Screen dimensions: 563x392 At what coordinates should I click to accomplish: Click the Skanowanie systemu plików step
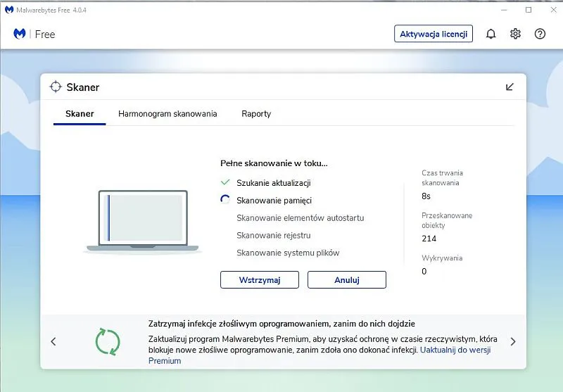click(x=288, y=253)
